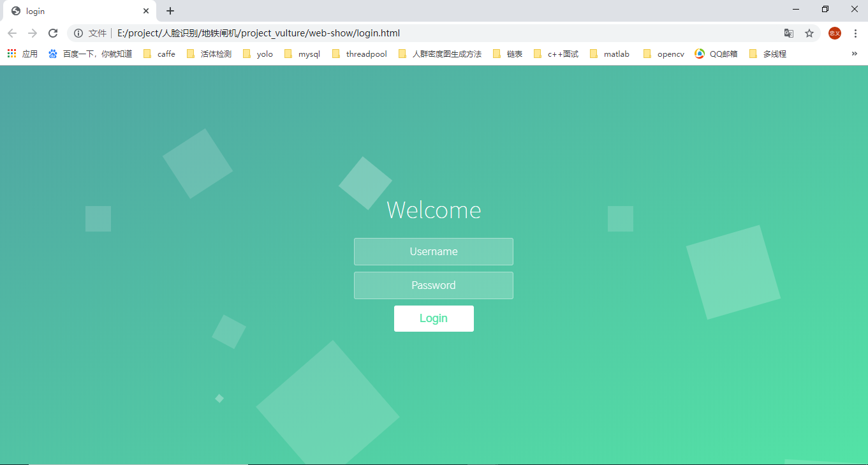Open the 多线程 bookmark folder
This screenshot has height=465, width=868.
point(768,54)
